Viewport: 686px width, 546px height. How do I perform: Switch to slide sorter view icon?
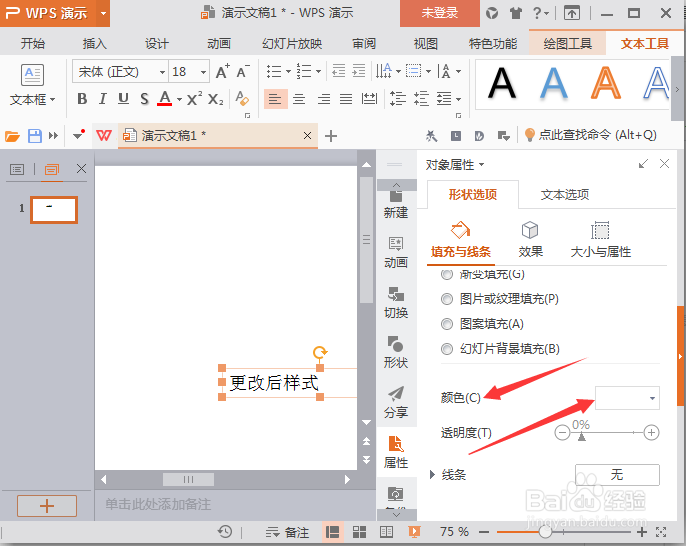[359, 532]
